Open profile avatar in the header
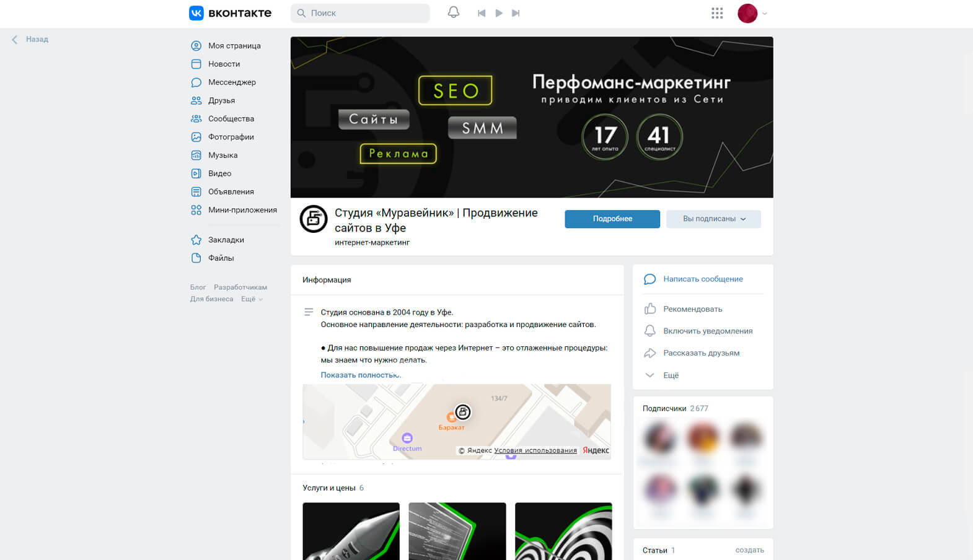 pos(747,13)
